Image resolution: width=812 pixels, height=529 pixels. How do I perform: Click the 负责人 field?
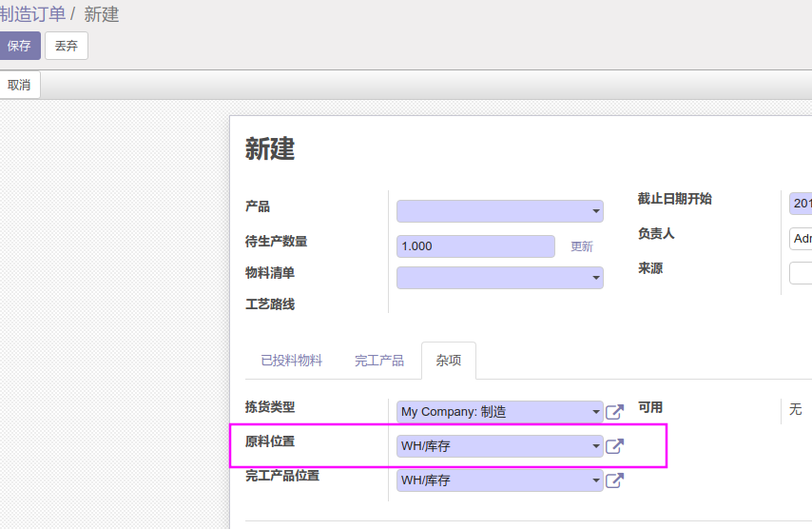pyautogui.click(x=801, y=238)
